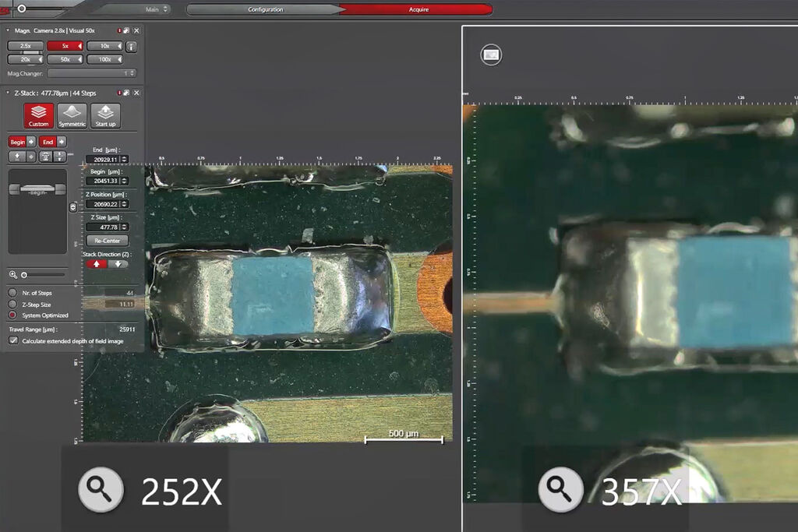This screenshot has height=532, width=798.
Task: Select the Nr. of Steps radio button
Action: pos(12,293)
